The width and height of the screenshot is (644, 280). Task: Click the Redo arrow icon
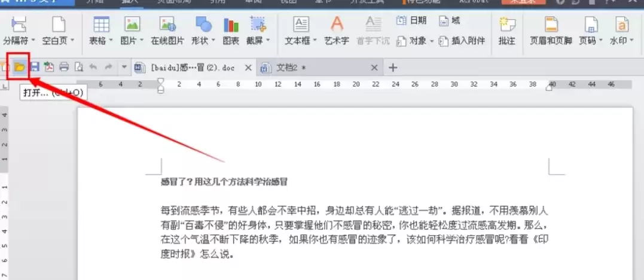[x=108, y=66]
